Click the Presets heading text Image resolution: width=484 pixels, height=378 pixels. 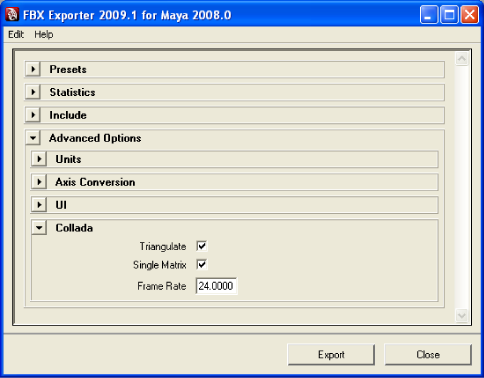click(68, 69)
